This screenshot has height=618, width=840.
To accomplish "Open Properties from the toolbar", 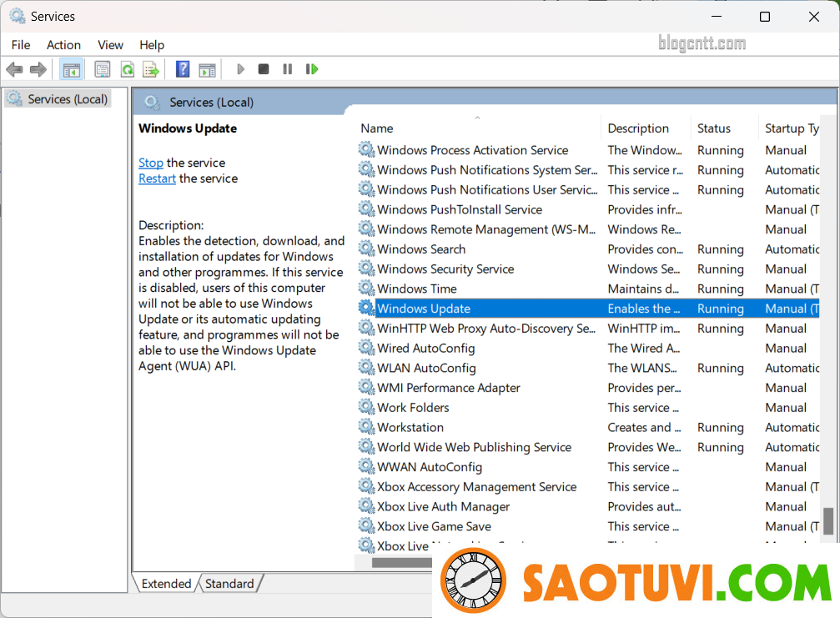I will click(103, 69).
